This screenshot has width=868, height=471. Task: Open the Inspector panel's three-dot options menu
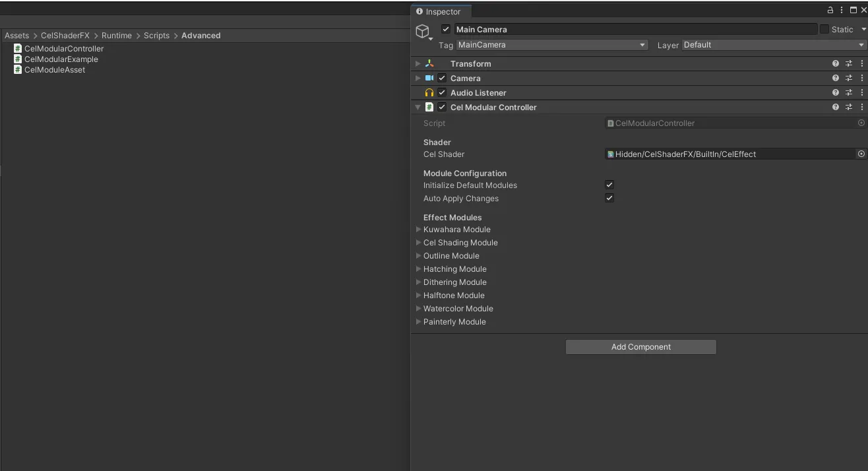pos(842,11)
